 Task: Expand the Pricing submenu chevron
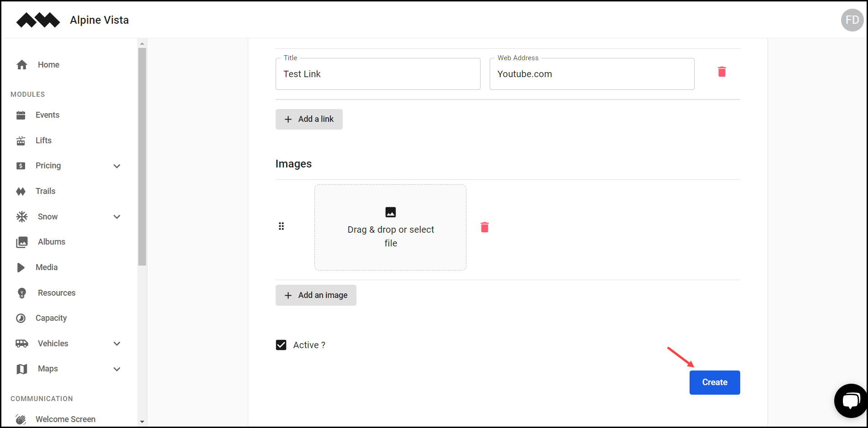click(x=117, y=166)
